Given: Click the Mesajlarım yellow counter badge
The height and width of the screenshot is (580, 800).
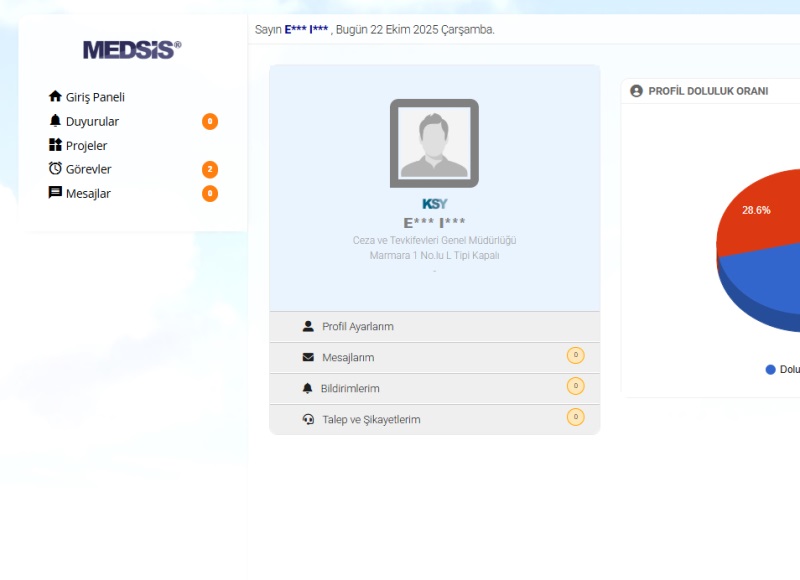Looking at the screenshot, I should pyautogui.click(x=575, y=355).
